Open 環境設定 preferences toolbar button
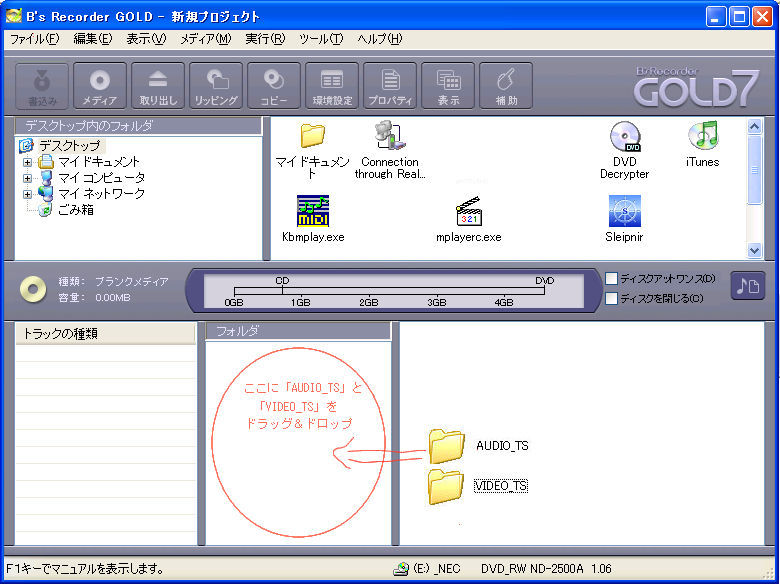The height and width of the screenshot is (585, 780). tap(332, 86)
